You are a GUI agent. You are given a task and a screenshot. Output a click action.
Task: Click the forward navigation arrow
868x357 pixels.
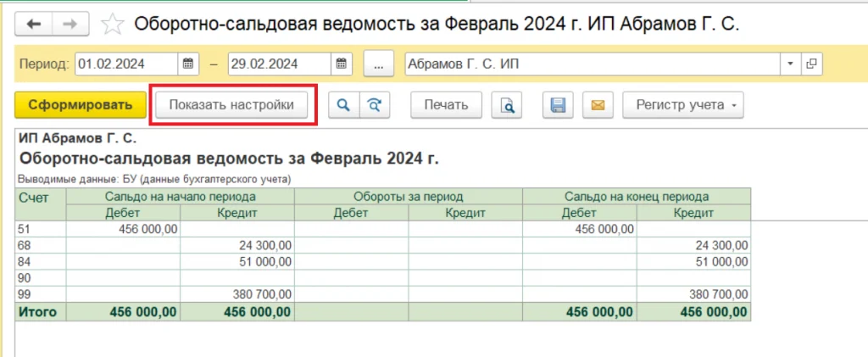(71, 24)
